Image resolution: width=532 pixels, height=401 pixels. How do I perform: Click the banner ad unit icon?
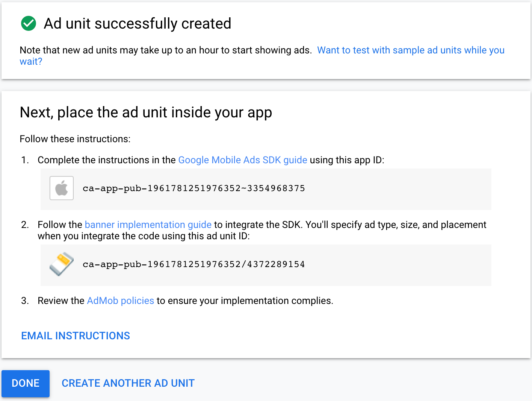click(x=62, y=264)
